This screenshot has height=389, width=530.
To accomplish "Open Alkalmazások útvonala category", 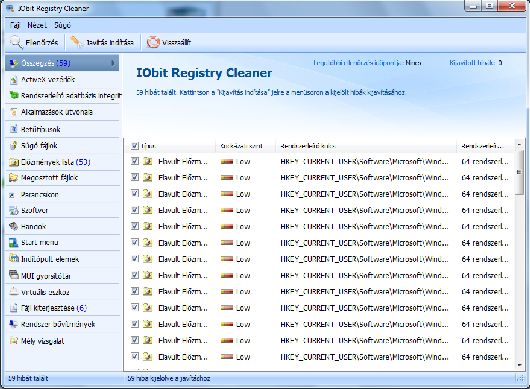I will point(62,112).
